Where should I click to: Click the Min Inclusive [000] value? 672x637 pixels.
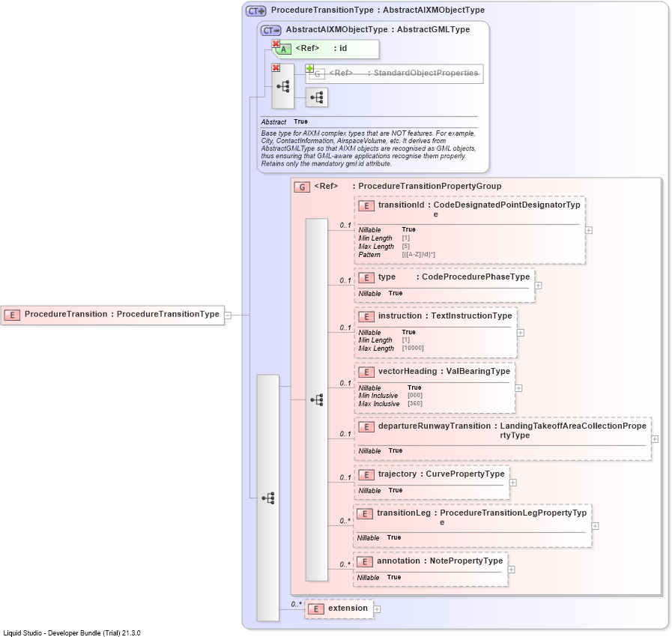(x=415, y=395)
